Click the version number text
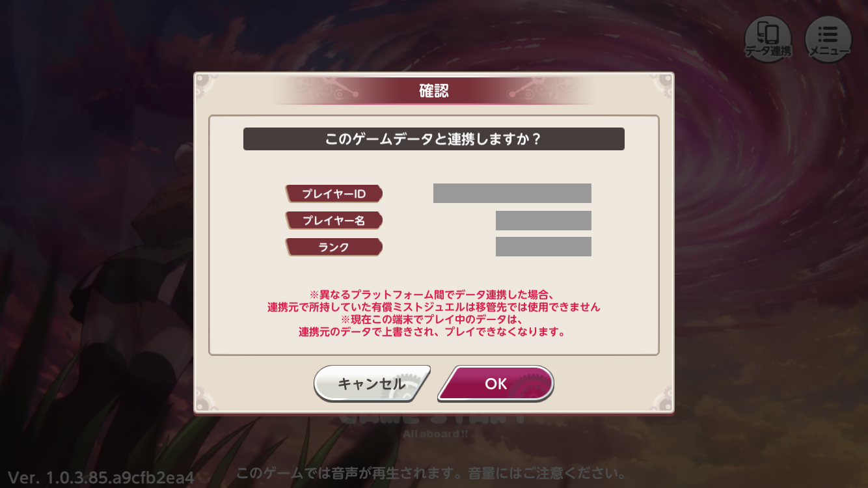Viewport: 868px width, 488px height. coord(101,477)
